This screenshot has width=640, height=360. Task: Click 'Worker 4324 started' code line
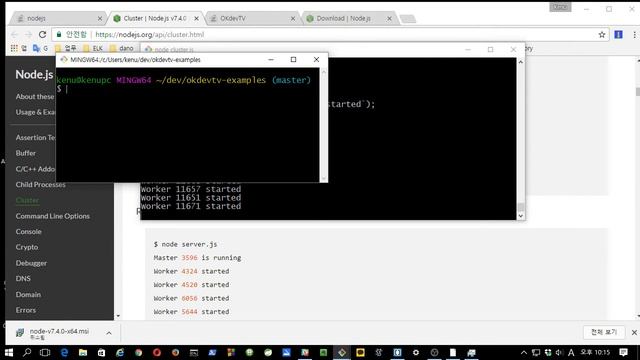[191, 271]
